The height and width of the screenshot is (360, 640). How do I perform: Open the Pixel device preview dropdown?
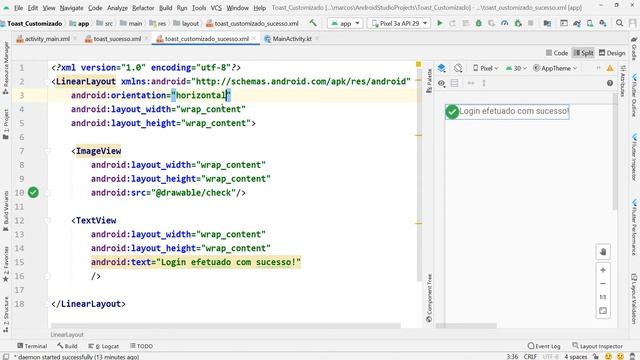coord(486,68)
